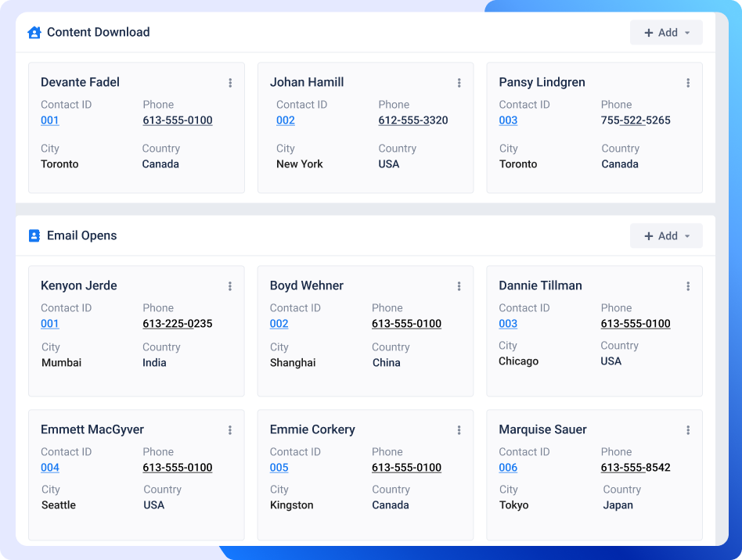Image resolution: width=742 pixels, height=560 pixels.
Task: Click Toronto on Devante Fadel's card
Action: click(59, 164)
